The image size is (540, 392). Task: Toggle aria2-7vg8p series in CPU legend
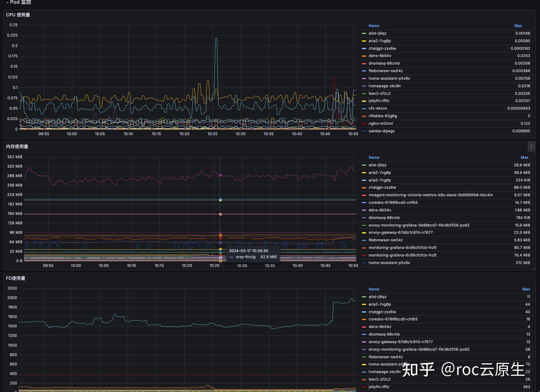coord(379,41)
